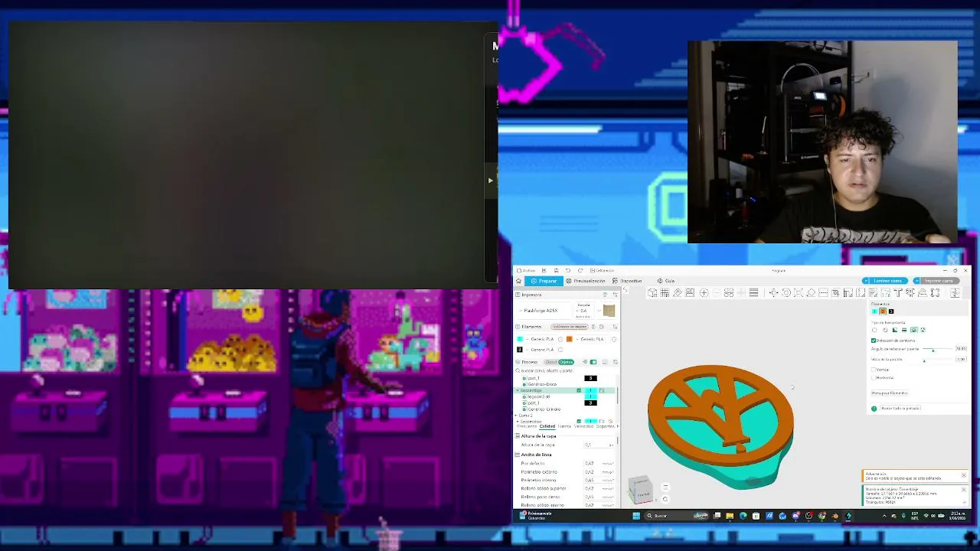Toggle the advanced mode switch in Proceso
Image resolution: width=980 pixels, height=551 pixels.
pyautogui.click(x=593, y=362)
